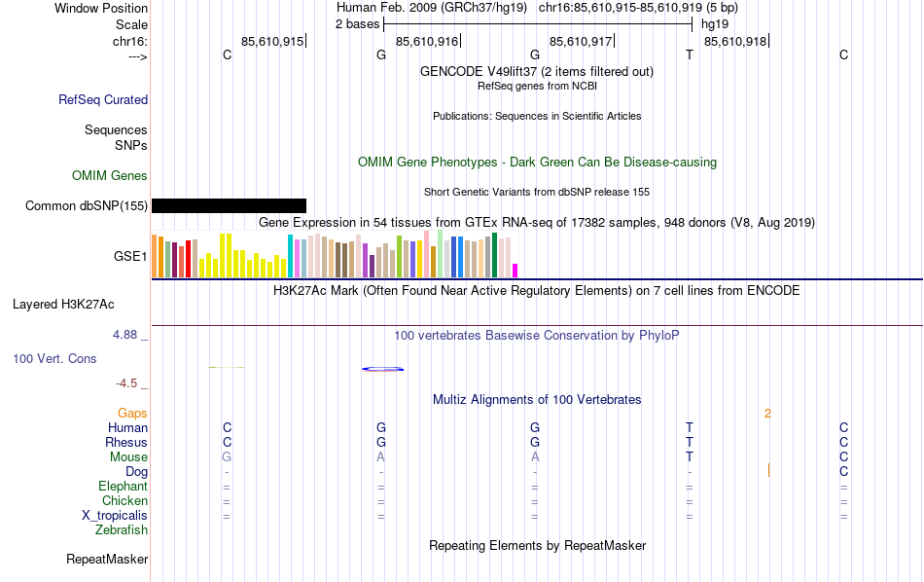Click the Common dbSNP(155) black variant item
This screenshot has width=924, height=582.
coord(229,205)
